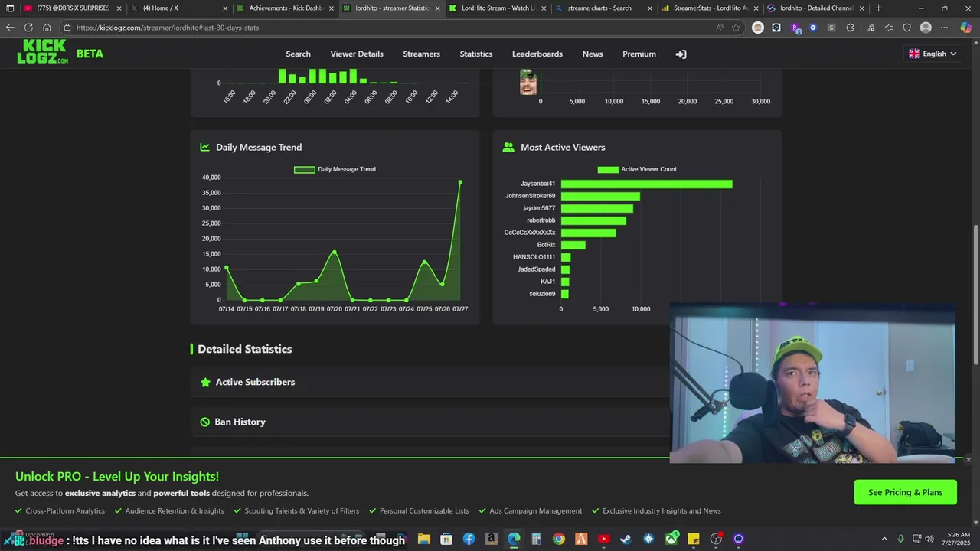Screen dimensions: 980x551
Task: Reload the page with refresh button
Action: [28, 28]
